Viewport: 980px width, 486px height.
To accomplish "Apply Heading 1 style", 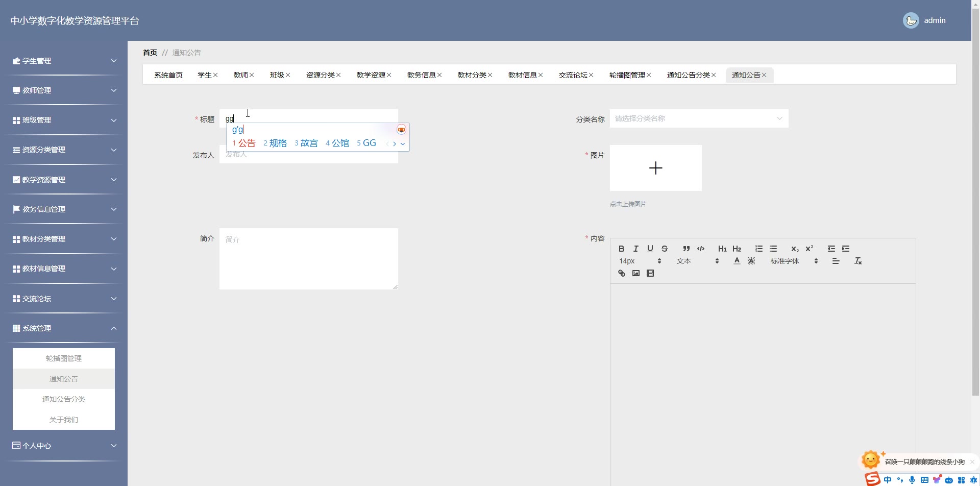I will pos(722,249).
